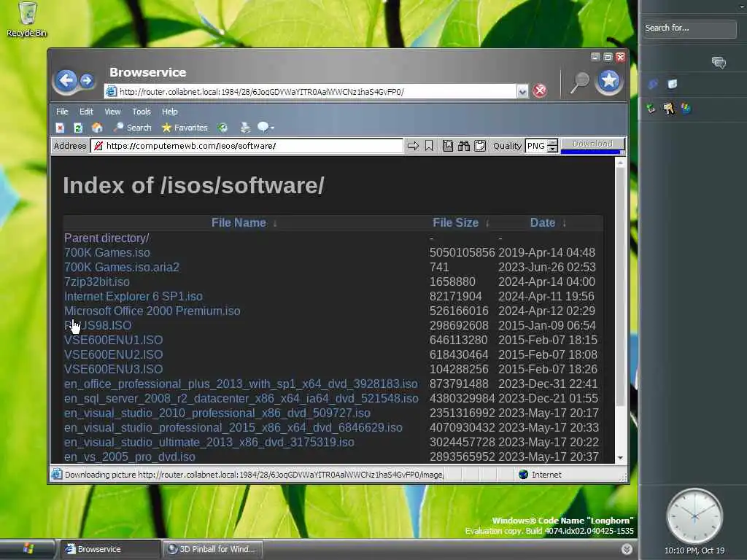The width and height of the screenshot is (747, 560).
Task: Click the clipboard icon before Quality
Action: tap(480, 146)
